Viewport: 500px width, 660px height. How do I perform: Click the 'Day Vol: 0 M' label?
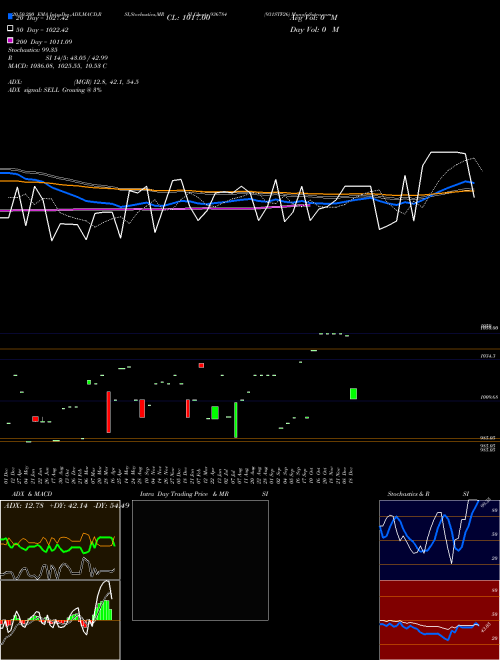(x=314, y=30)
